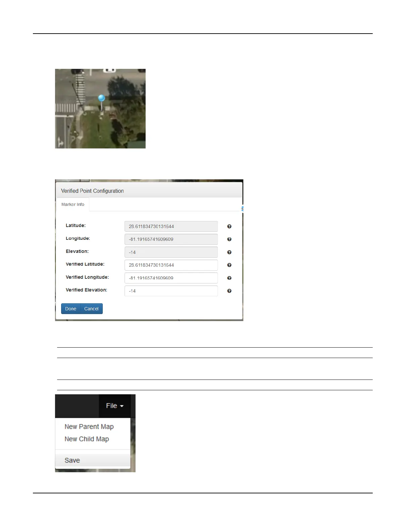Select Save in the File menu
The width and height of the screenshot is (411, 532).
coord(93,460)
